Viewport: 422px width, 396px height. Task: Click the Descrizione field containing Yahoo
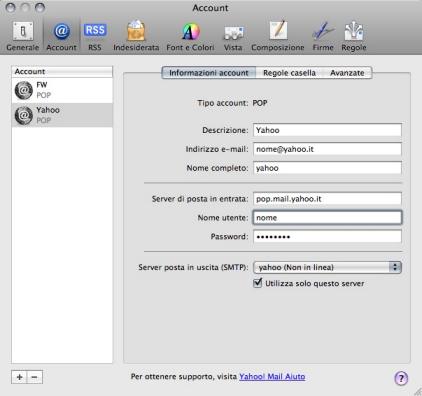(327, 130)
